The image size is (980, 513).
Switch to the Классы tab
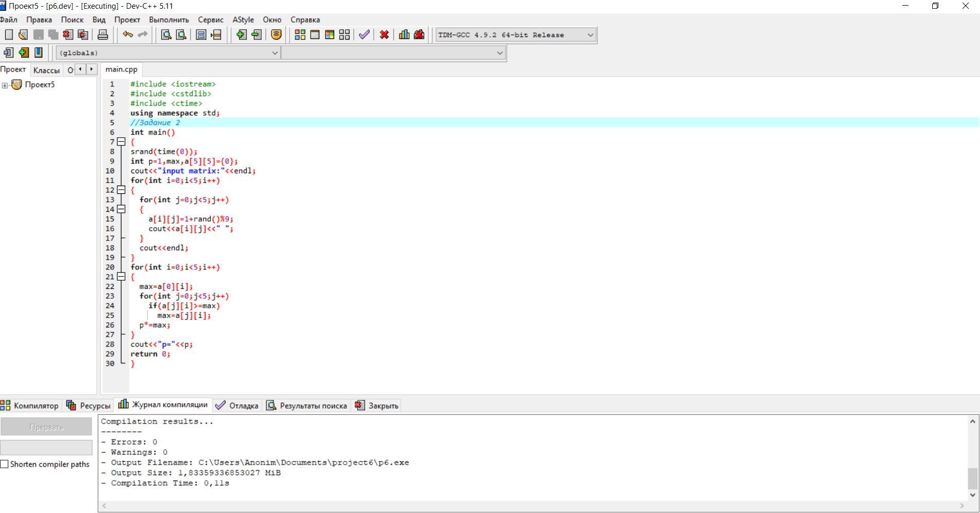coord(47,70)
